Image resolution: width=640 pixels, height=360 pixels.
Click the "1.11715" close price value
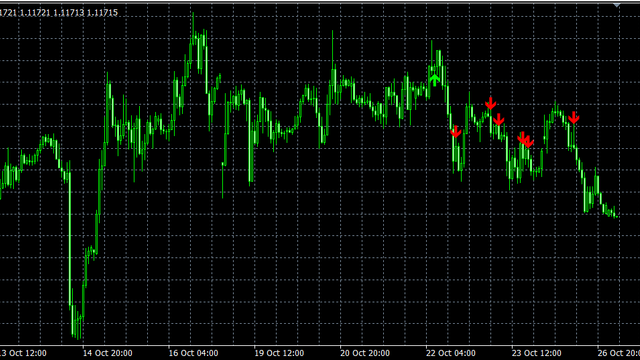pos(102,13)
